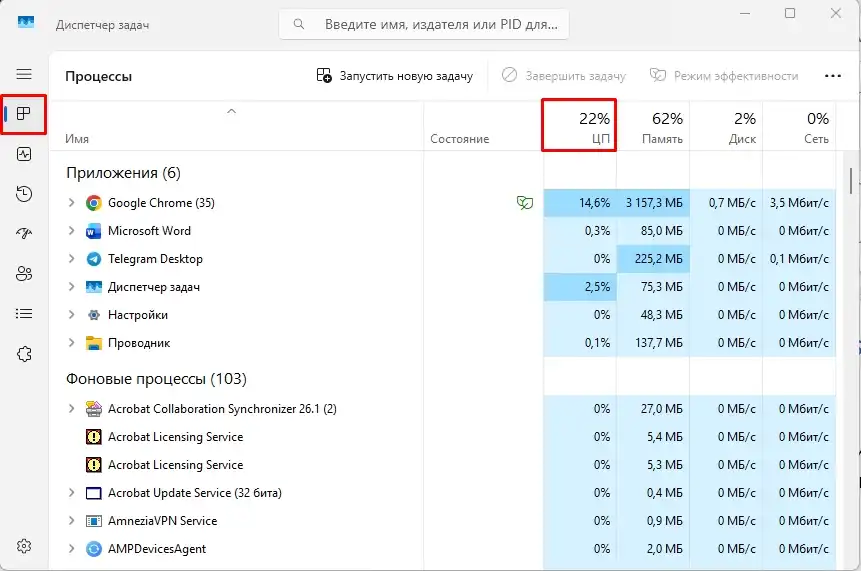This screenshot has height=571, width=861.
Task: Click the AMPDevicesAgent icon
Action: click(94, 549)
